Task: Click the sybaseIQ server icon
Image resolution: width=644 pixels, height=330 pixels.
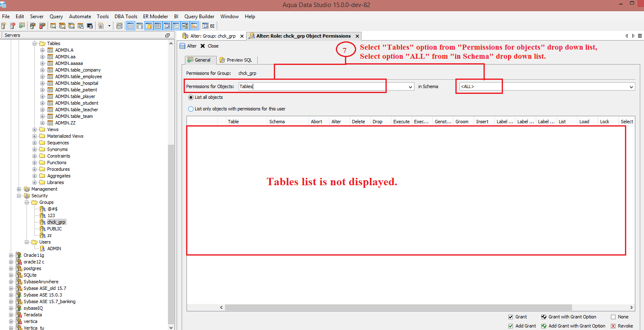Action: click(x=19, y=308)
